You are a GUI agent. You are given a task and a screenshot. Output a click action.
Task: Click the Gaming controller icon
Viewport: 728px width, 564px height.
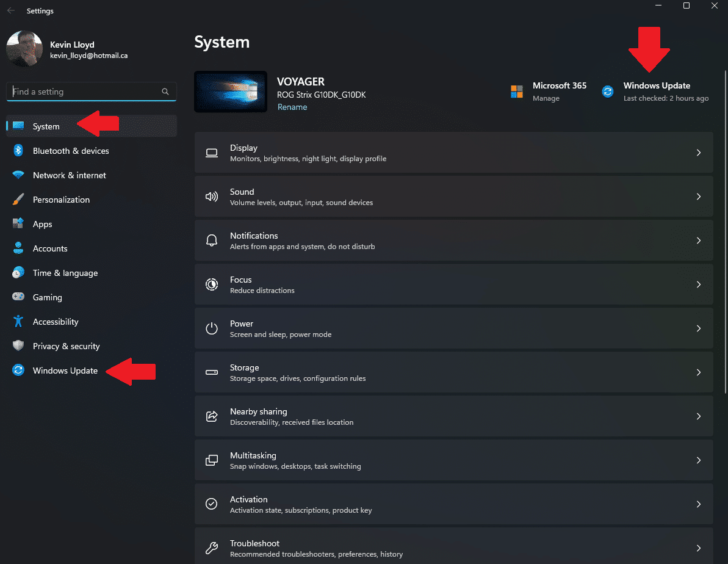(18, 297)
